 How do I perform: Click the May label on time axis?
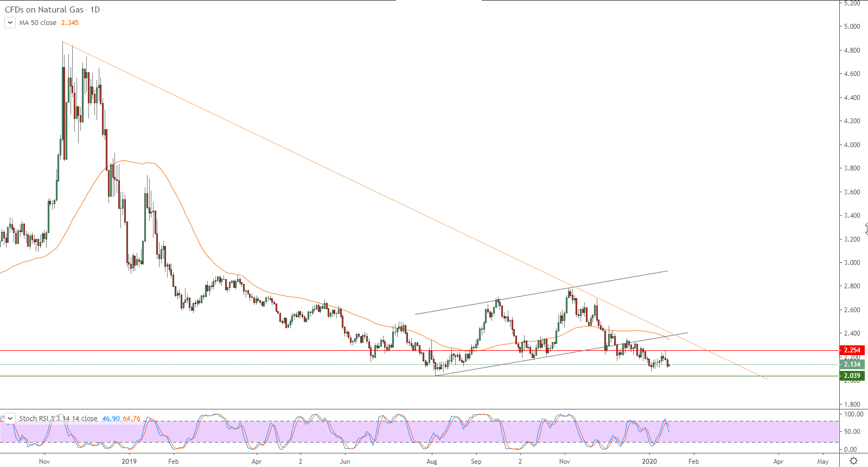[x=823, y=462]
